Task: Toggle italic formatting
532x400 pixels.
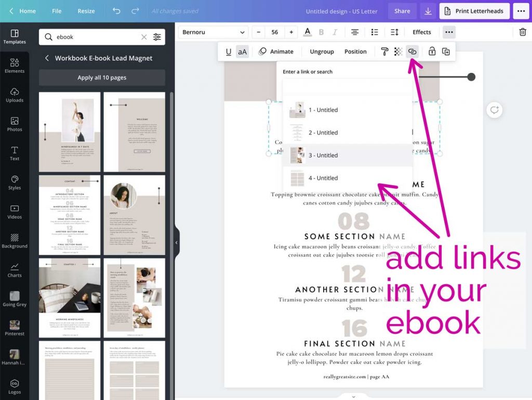Action: point(335,32)
